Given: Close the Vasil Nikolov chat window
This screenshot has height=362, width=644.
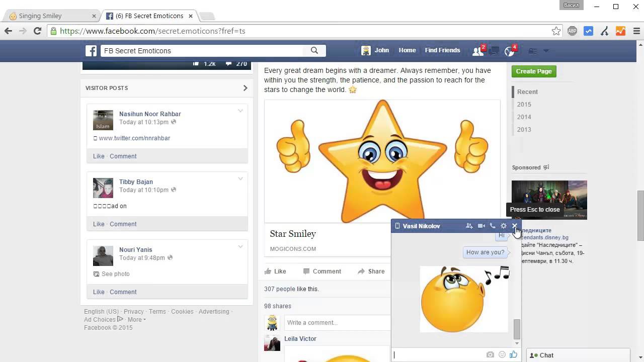Looking at the screenshot, I should tap(514, 226).
